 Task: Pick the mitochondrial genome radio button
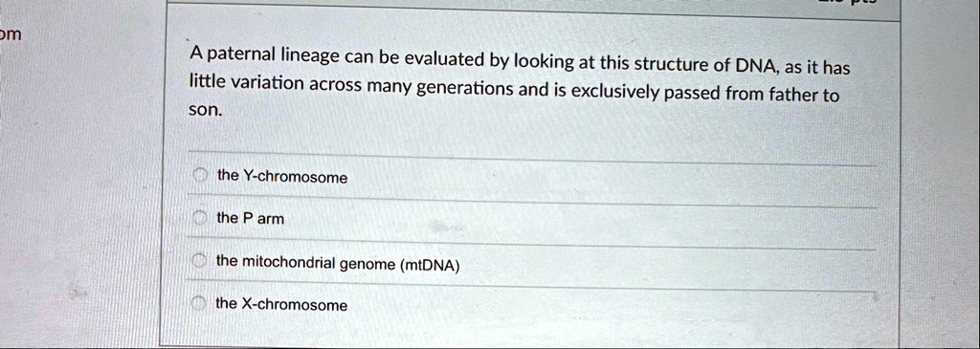coord(200,261)
